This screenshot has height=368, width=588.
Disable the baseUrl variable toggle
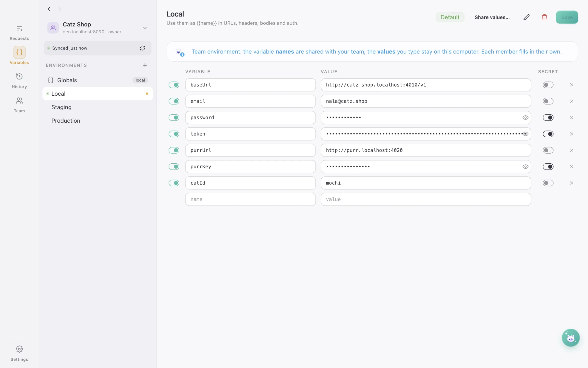(174, 85)
